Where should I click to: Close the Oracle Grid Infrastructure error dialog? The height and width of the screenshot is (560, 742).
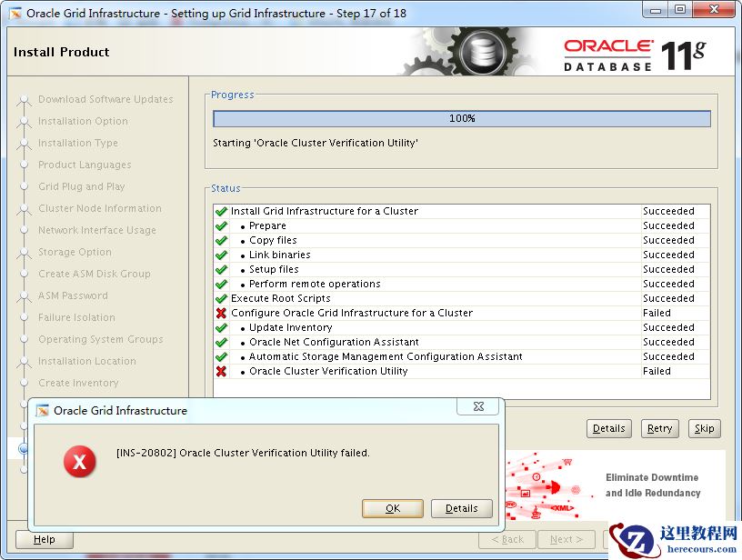click(x=478, y=406)
